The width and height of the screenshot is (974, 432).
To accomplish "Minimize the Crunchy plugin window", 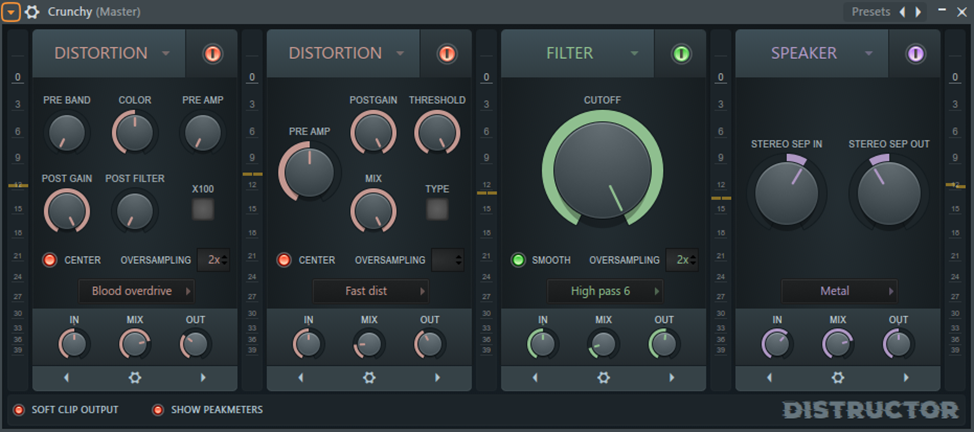I will click(x=942, y=10).
